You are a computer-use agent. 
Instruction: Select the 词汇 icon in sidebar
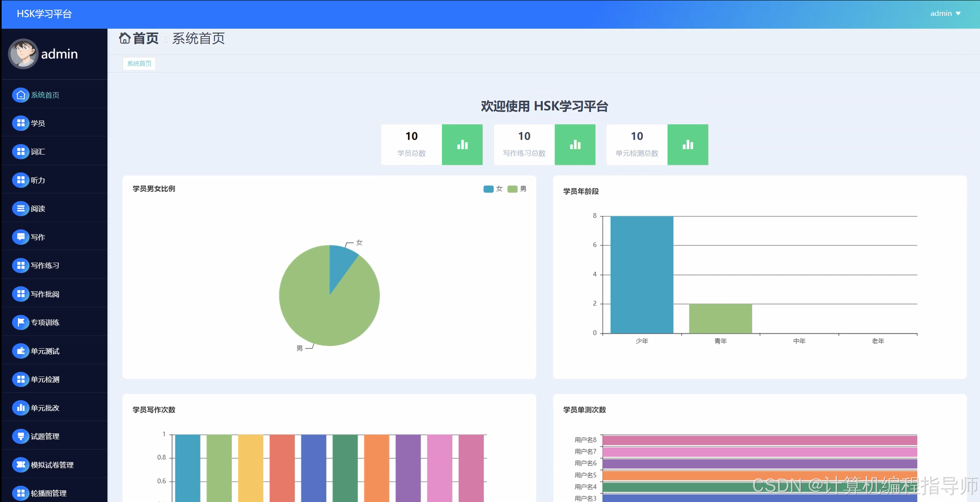[21, 151]
